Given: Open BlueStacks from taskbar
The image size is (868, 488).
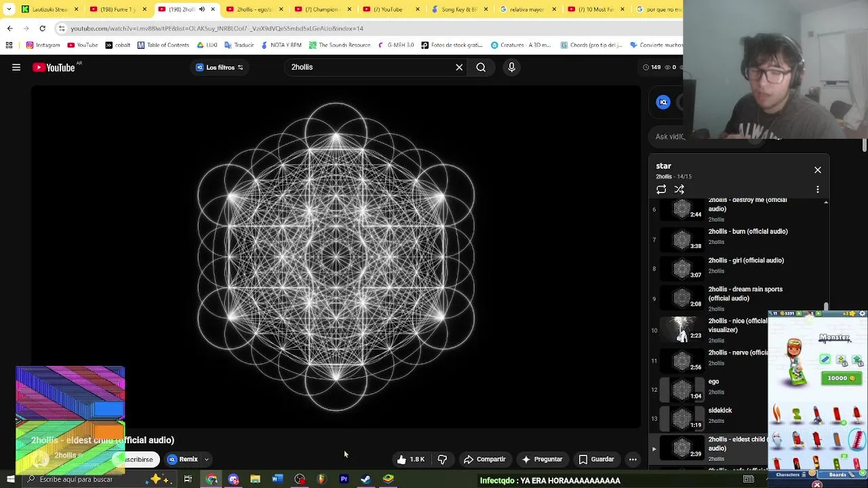Looking at the screenshot, I should (x=388, y=480).
